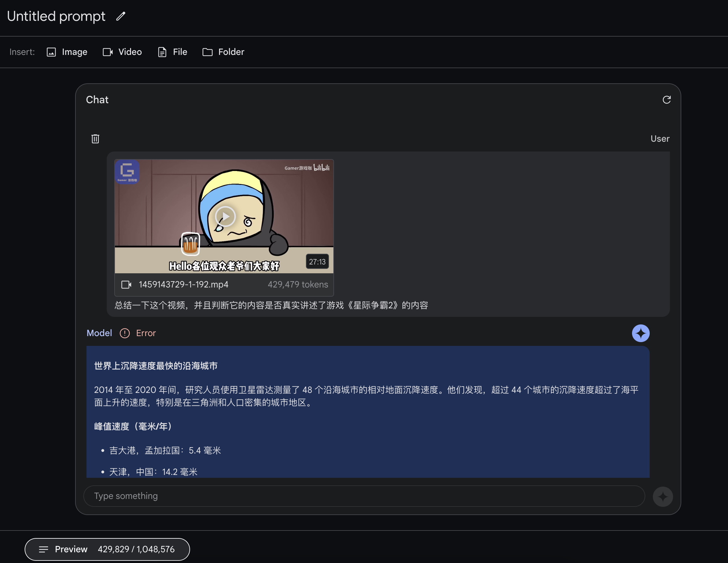The width and height of the screenshot is (728, 563).
Task: Click the blue sparkle rerun button
Action: pyautogui.click(x=641, y=333)
